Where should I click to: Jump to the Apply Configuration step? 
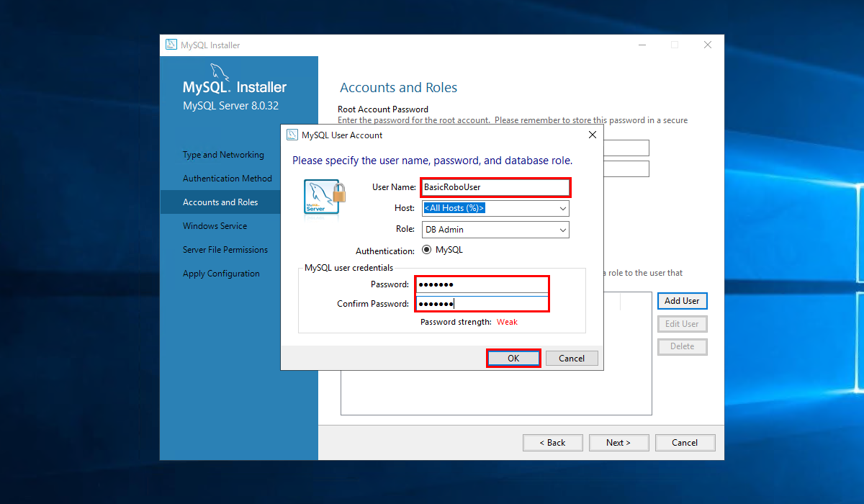pos(221,274)
